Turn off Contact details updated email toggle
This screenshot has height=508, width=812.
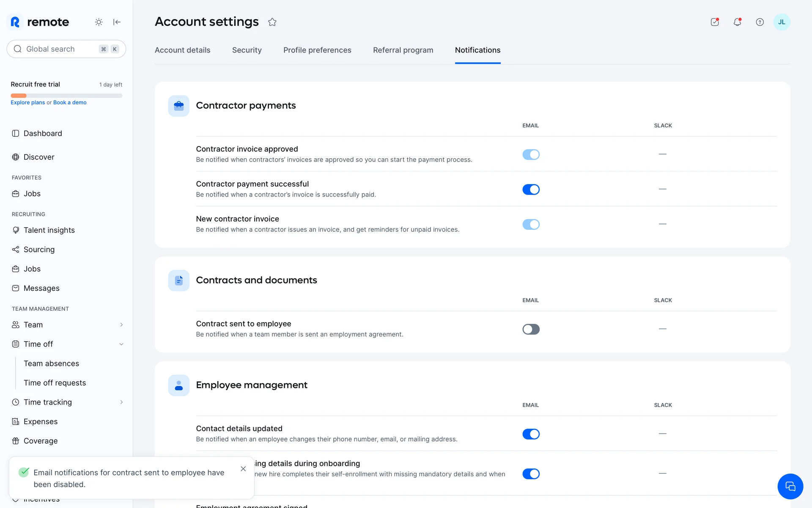point(531,434)
